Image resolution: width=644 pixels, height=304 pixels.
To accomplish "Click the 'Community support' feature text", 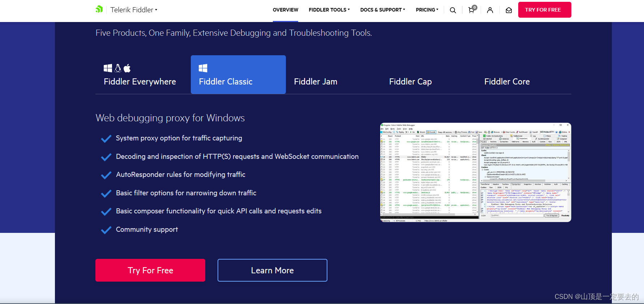I will click(x=147, y=229).
